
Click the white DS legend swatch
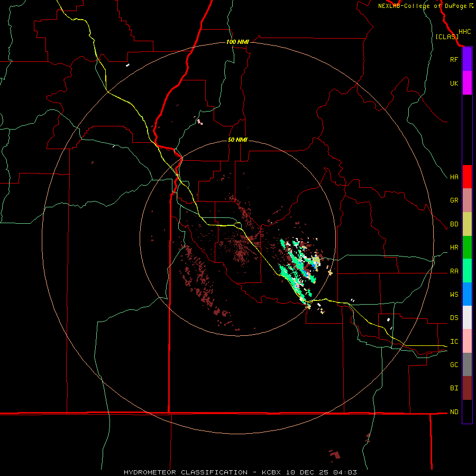[x=467, y=317]
